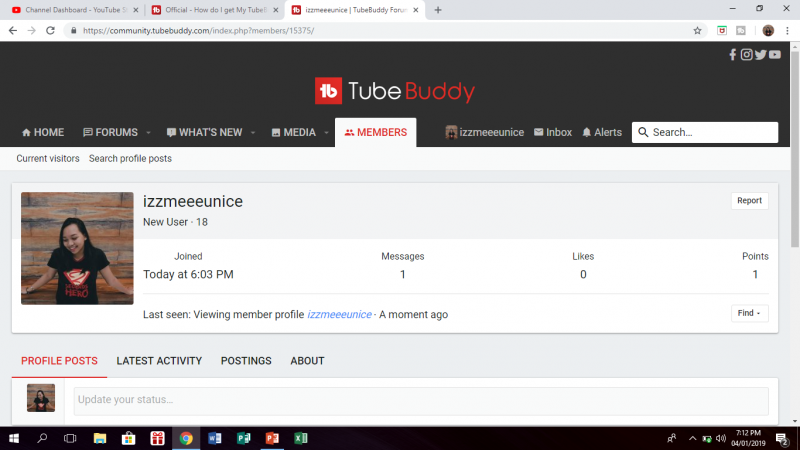Bookmark this page with the star icon

(697, 30)
